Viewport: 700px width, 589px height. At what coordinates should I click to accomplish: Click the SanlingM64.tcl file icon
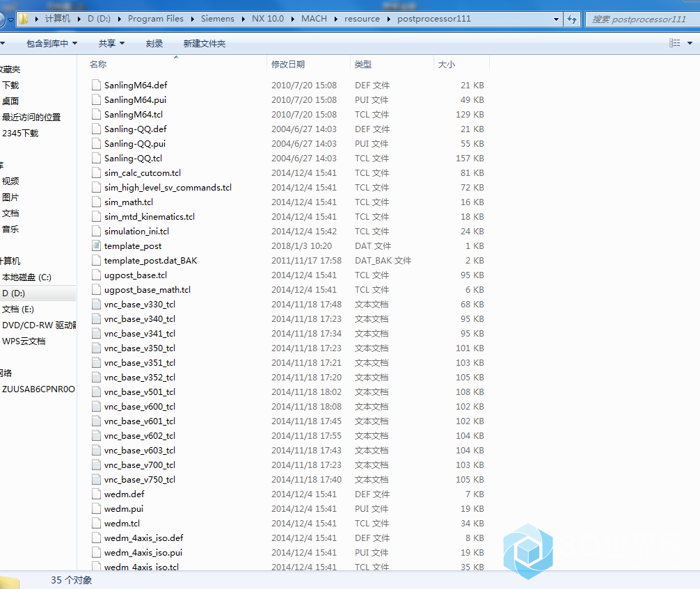96,114
